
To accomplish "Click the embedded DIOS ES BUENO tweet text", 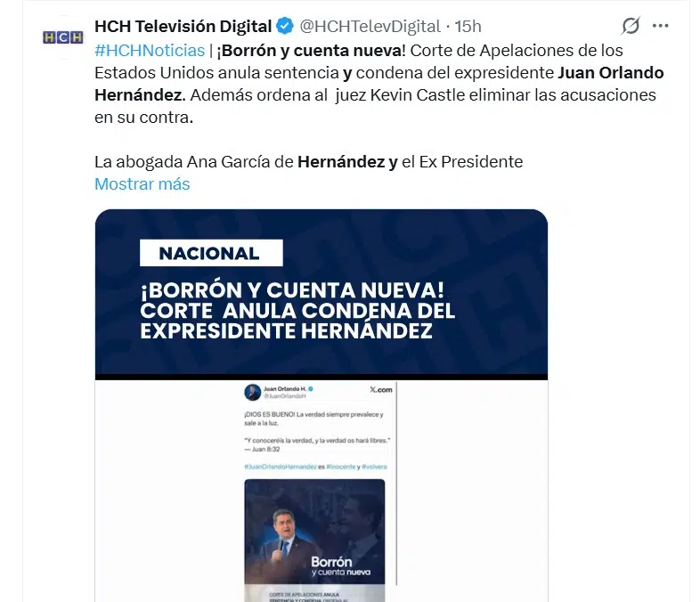I will pyautogui.click(x=313, y=419).
